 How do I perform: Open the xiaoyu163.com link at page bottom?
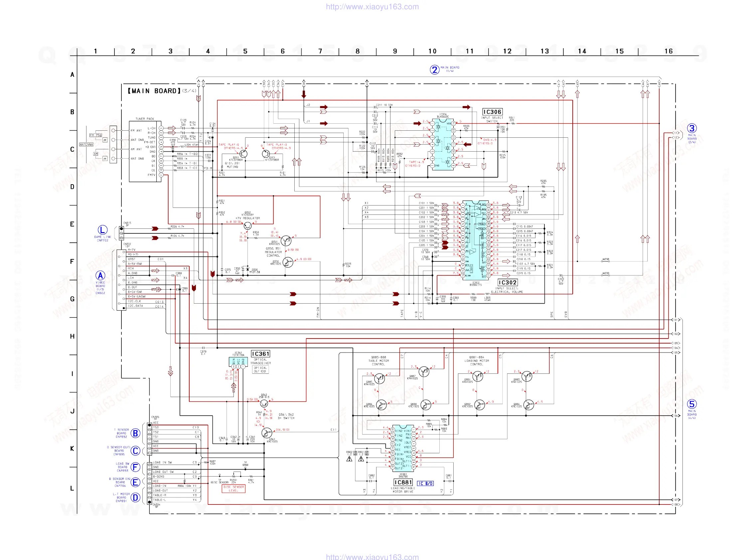[x=372, y=557]
